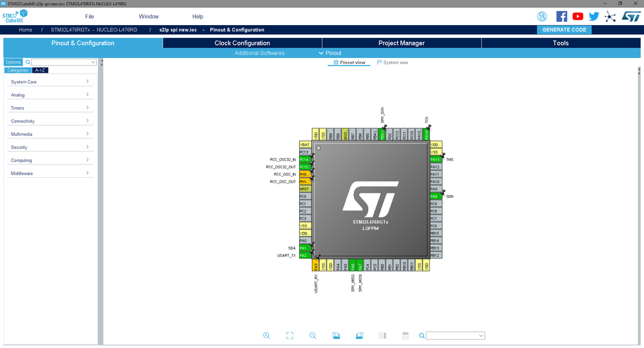This screenshot has width=644, height=348.
Task: Click the GENERATE CODE button
Action: tap(564, 30)
